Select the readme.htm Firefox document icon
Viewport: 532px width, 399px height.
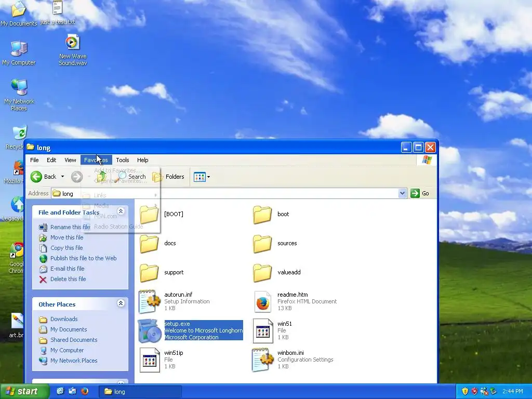262,301
